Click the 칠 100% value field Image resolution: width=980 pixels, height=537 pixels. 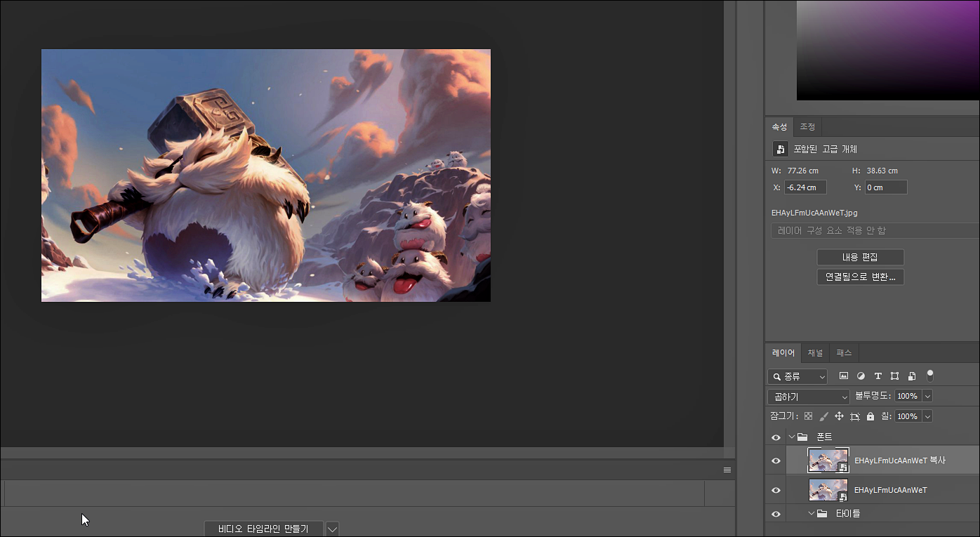[x=908, y=416]
